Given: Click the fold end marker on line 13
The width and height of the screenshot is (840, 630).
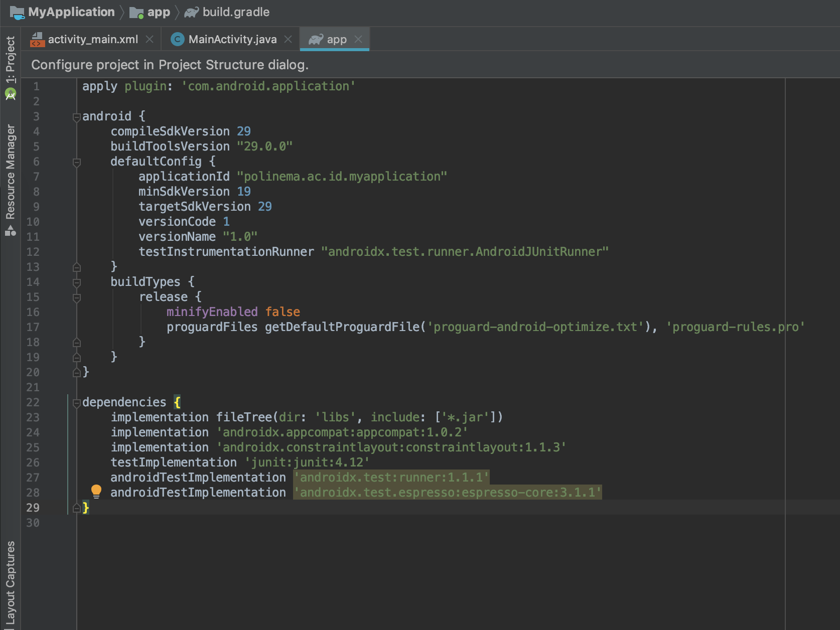Looking at the screenshot, I should click(77, 267).
